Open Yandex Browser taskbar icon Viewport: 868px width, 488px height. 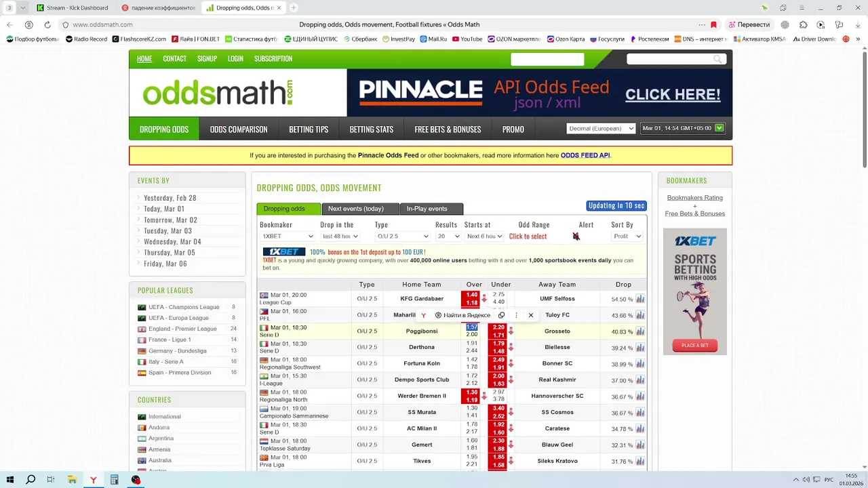point(93,479)
